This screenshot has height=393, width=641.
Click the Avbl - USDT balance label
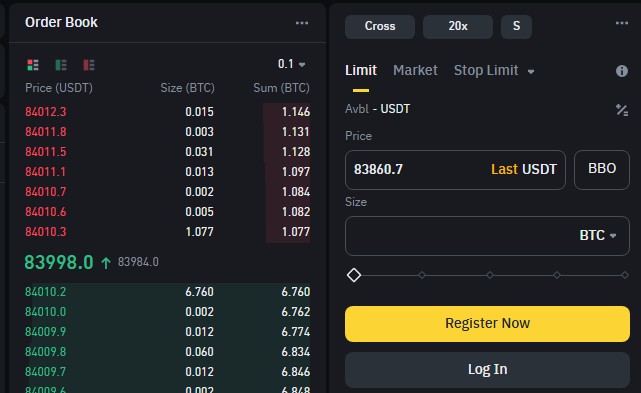(x=377, y=109)
